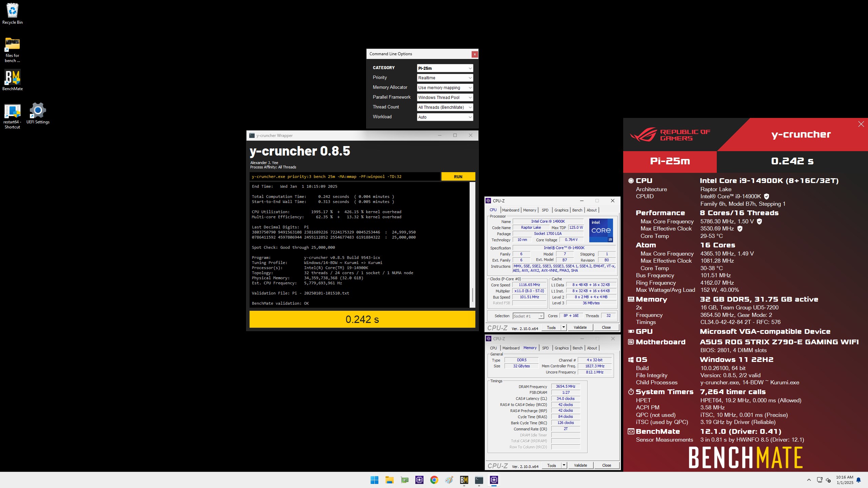
Task: Click the yellow 0.242 s result bar
Action: coord(362,319)
